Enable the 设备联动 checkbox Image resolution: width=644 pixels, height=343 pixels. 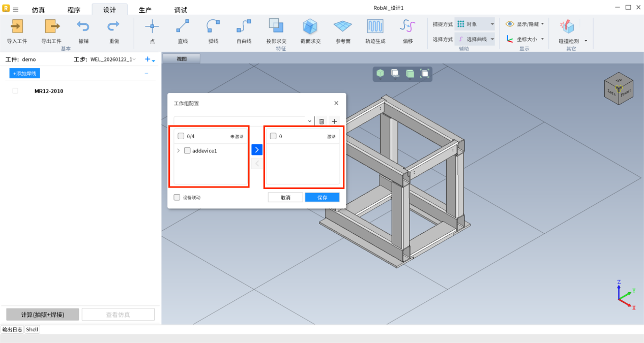177,197
